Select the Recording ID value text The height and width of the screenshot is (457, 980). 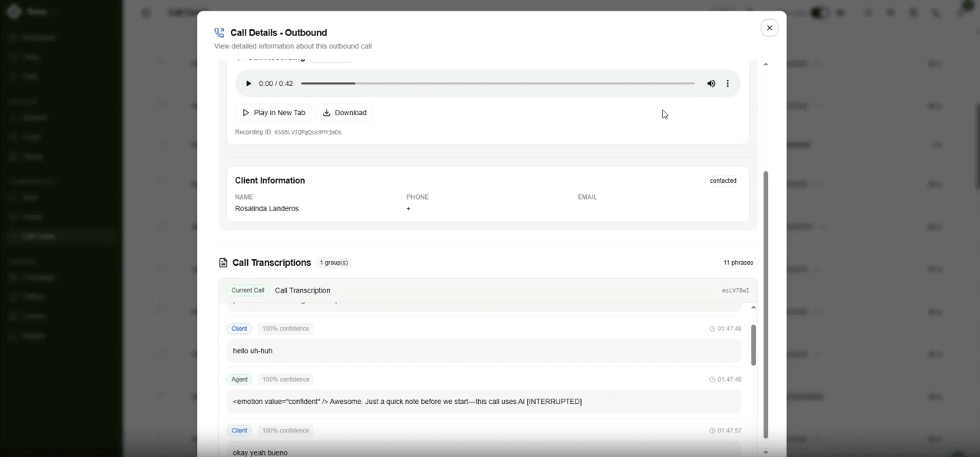pos(308,132)
